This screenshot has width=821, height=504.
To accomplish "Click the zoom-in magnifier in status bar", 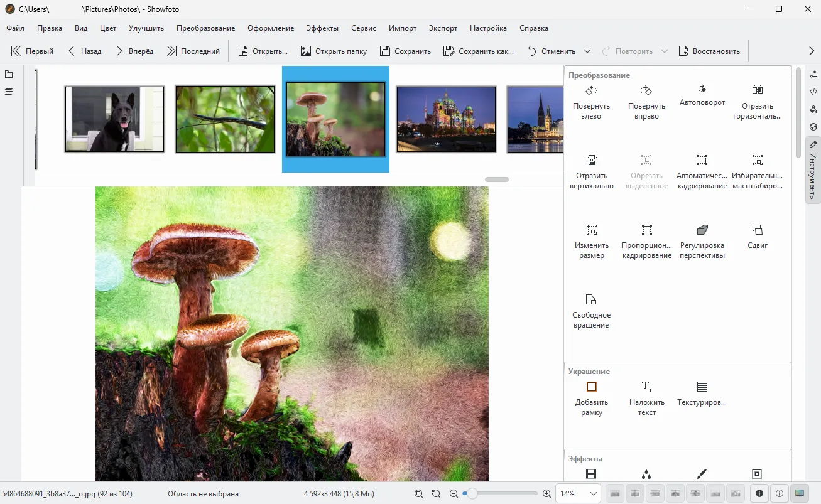I will click(546, 494).
